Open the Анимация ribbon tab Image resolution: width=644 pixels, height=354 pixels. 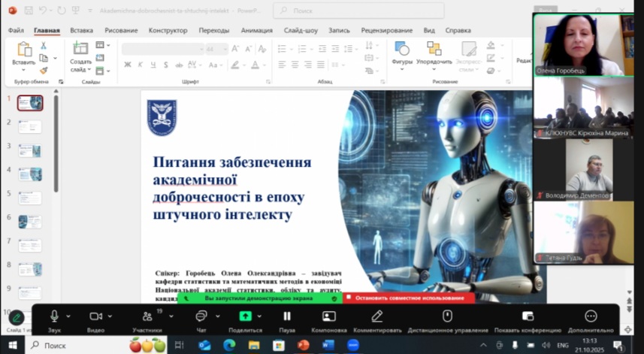(x=256, y=31)
